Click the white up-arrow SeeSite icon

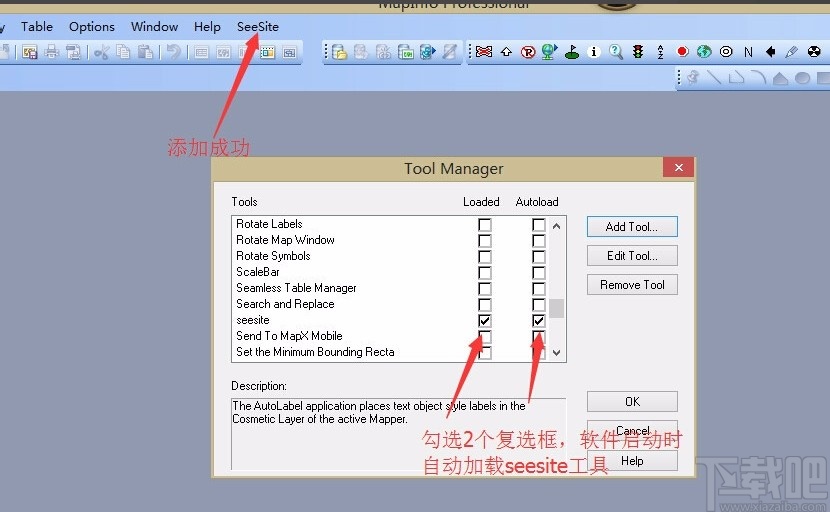pyautogui.click(x=507, y=51)
